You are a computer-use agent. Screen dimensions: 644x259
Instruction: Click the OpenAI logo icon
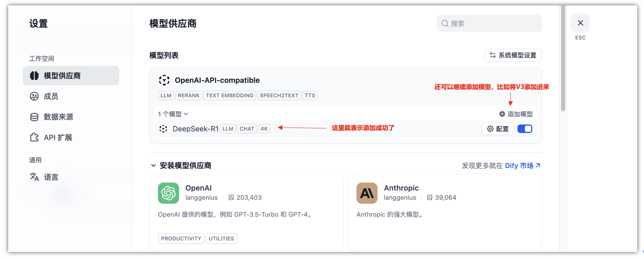point(168,193)
